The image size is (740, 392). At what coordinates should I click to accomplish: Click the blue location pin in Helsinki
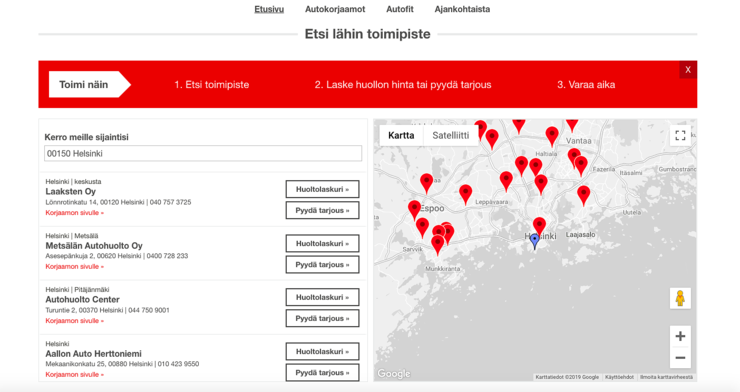[534, 240]
